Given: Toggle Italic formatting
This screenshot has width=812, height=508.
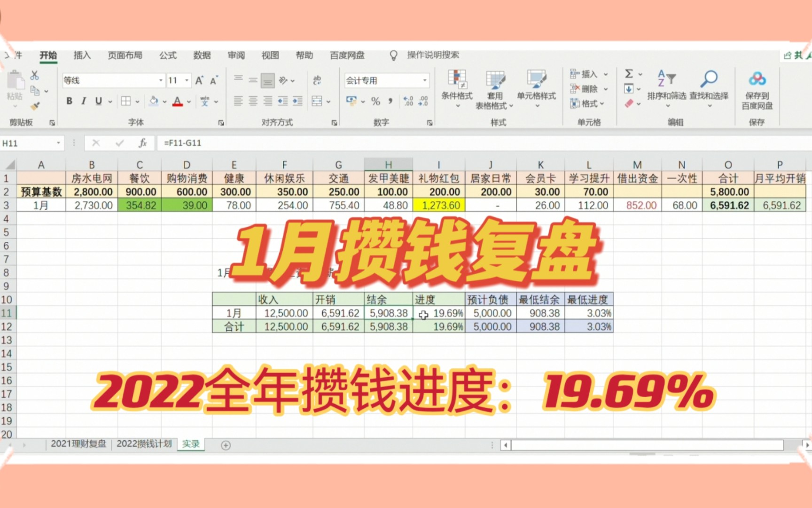Looking at the screenshot, I should (84, 101).
